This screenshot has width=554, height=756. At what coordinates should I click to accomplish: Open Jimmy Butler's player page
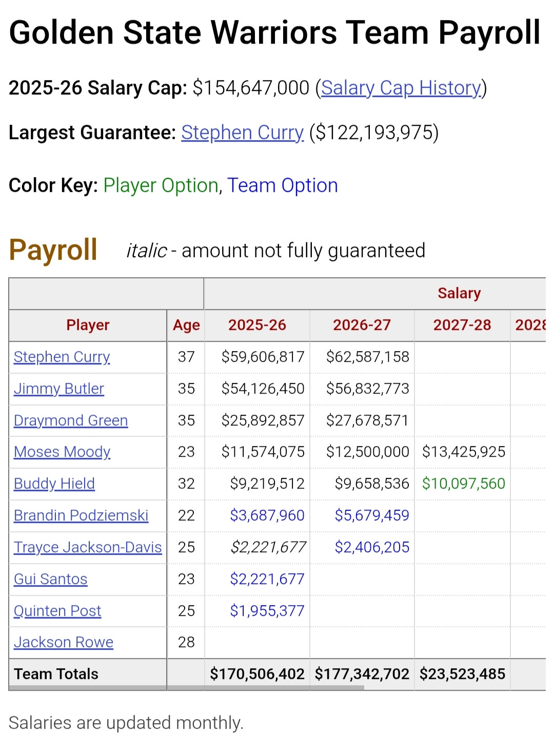(58, 389)
